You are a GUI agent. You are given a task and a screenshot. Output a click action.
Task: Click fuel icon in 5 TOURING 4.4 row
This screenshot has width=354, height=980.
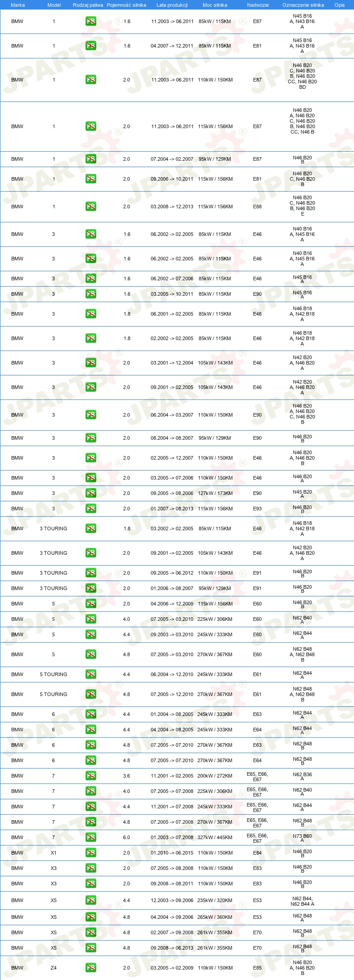point(91,674)
